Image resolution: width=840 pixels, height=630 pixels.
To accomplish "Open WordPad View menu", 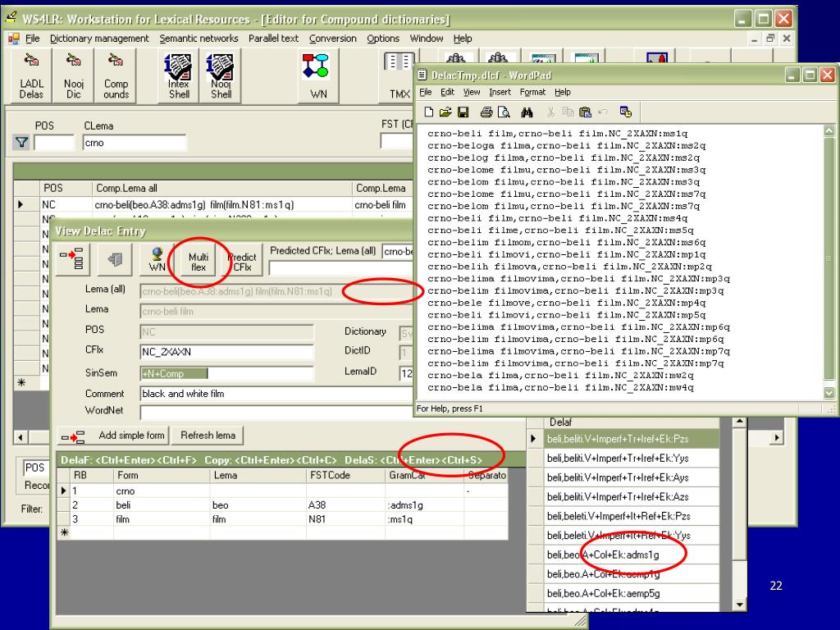I will click(x=472, y=92).
